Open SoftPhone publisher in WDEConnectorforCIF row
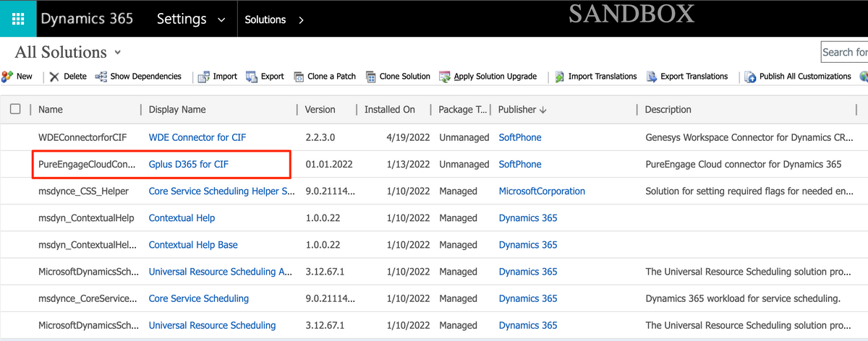The image size is (868, 341). point(520,137)
